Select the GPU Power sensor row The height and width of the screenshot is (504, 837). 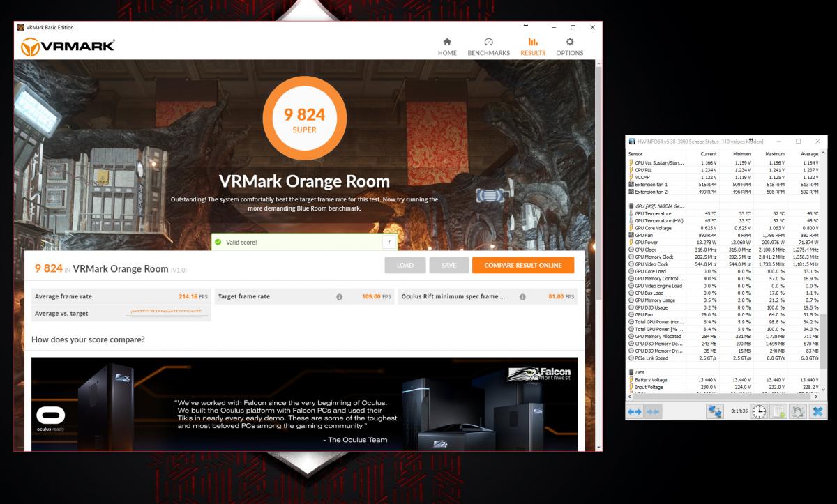[x=723, y=243]
